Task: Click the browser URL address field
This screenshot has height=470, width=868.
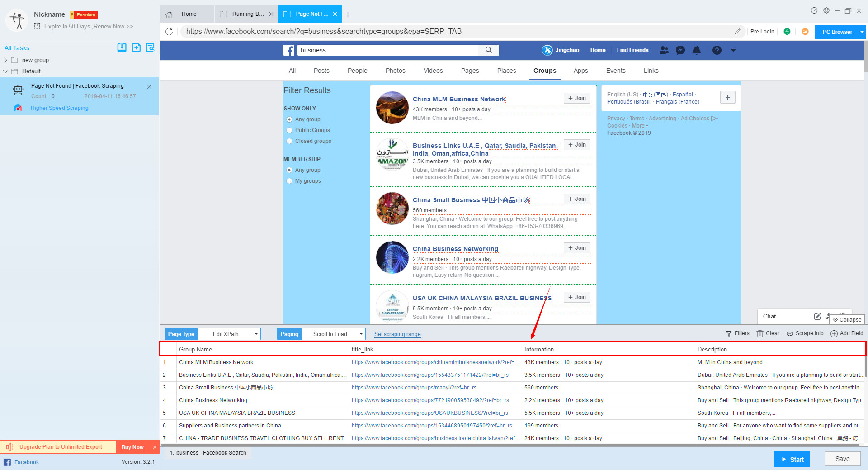Action: pos(457,32)
